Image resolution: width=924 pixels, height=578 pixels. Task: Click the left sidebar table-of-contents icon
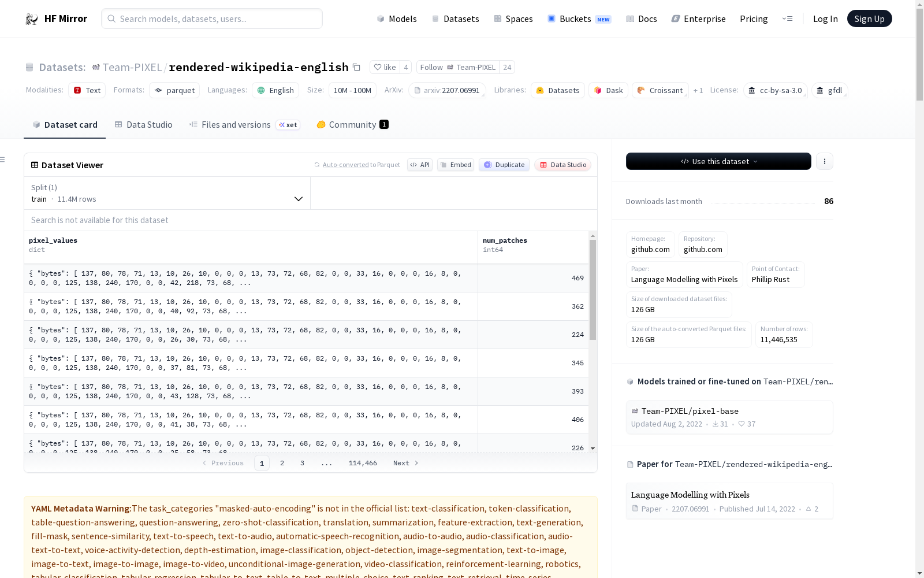[x=2, y=160]
